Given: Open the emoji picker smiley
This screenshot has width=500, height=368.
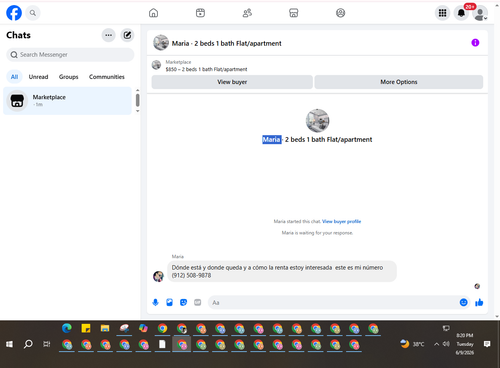Looking at the screenshot, I should point(463,302).
